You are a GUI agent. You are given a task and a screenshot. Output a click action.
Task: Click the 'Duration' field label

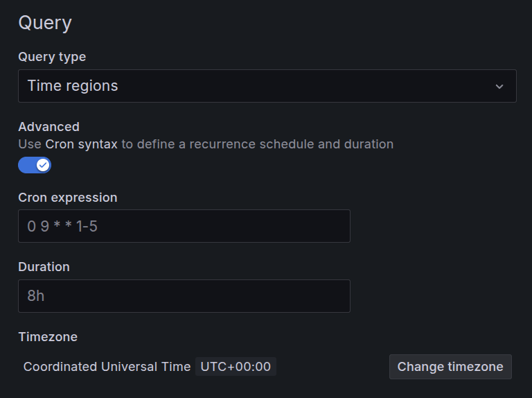(44, 267)
